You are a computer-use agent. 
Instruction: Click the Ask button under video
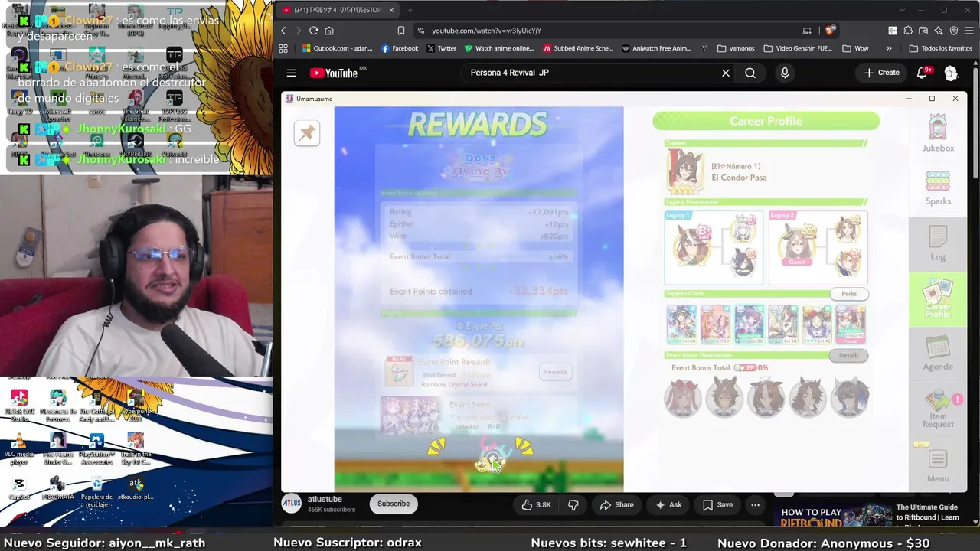tap(668, 504)
